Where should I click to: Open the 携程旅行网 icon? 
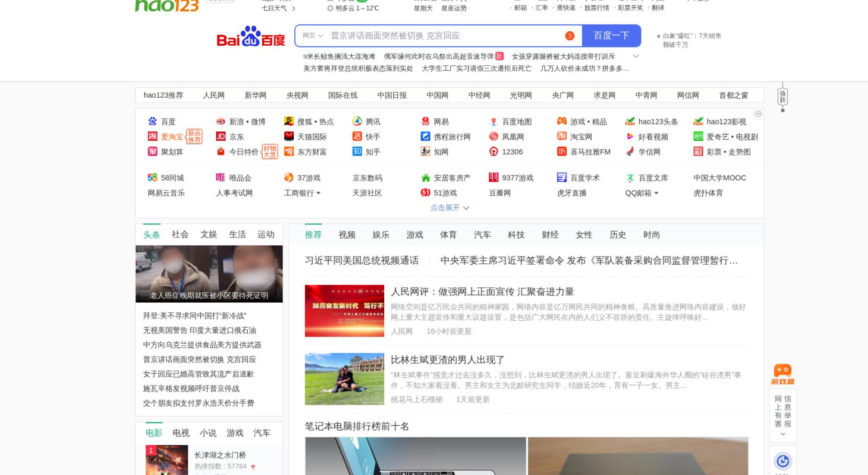425,136
